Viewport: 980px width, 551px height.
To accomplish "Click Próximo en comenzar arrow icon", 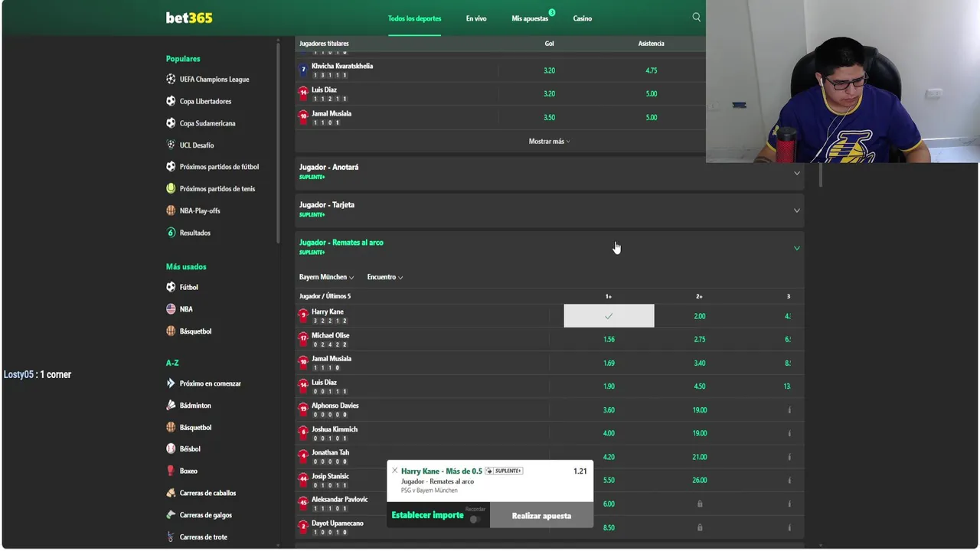I will click(171, 383).
